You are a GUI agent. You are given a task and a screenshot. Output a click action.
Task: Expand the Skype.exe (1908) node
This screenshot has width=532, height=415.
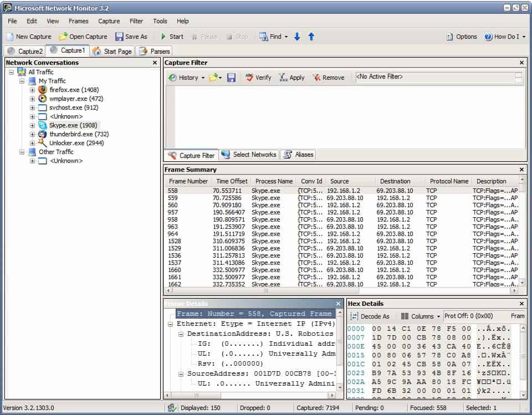(32, 125)
